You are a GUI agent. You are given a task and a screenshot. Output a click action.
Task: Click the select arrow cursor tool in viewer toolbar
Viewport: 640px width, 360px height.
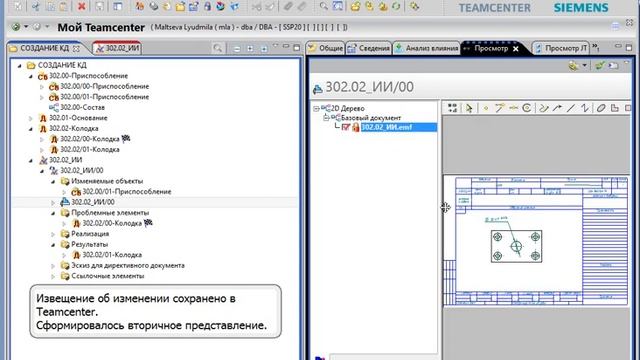pyautogui.click(x=469, y=108)
